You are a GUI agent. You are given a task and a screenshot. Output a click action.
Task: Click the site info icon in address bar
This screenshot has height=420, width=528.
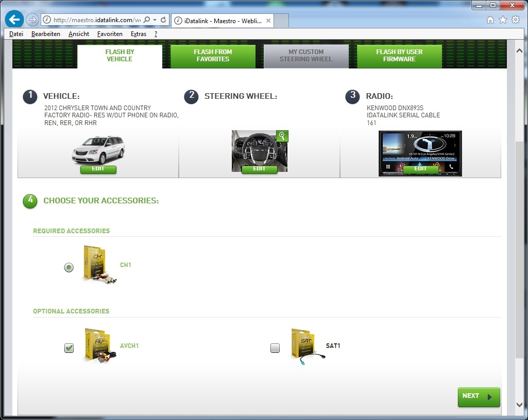coord(47,20)
